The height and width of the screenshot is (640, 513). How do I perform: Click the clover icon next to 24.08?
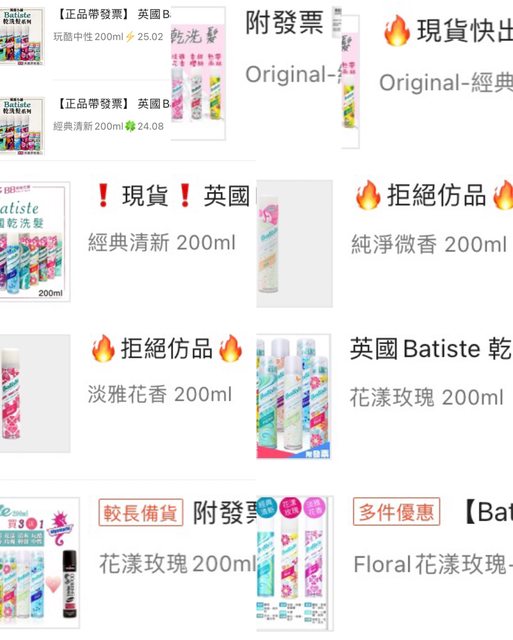tap(130, 126)
